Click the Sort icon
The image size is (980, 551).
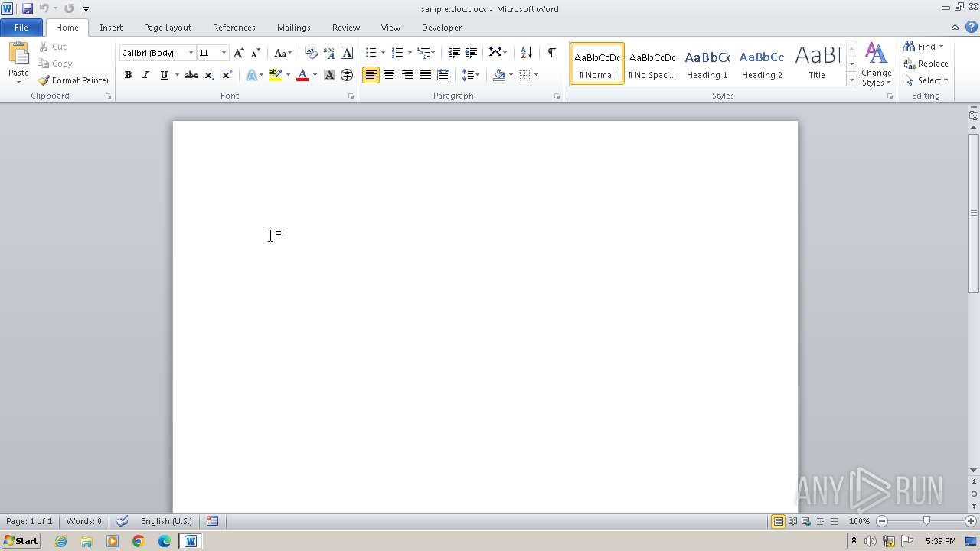click(x=526, y=53)
